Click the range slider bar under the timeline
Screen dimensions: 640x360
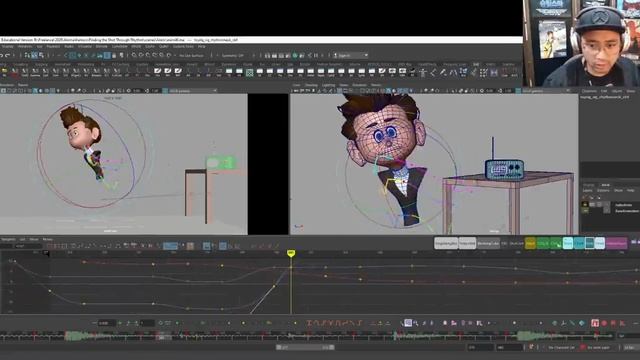(x=305, y=347)
